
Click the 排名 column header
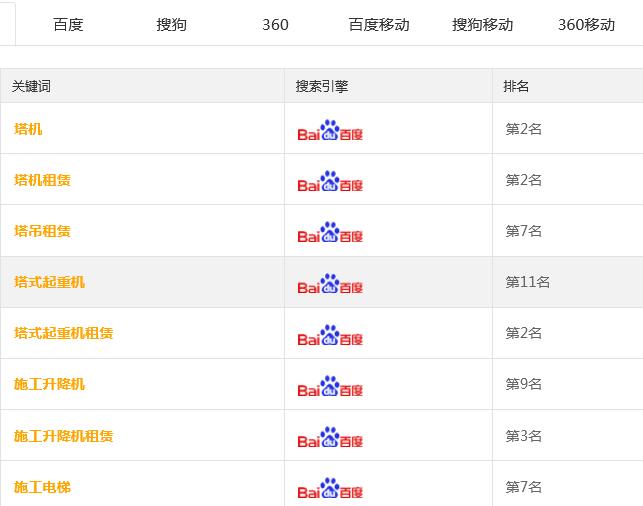[516, 86]
